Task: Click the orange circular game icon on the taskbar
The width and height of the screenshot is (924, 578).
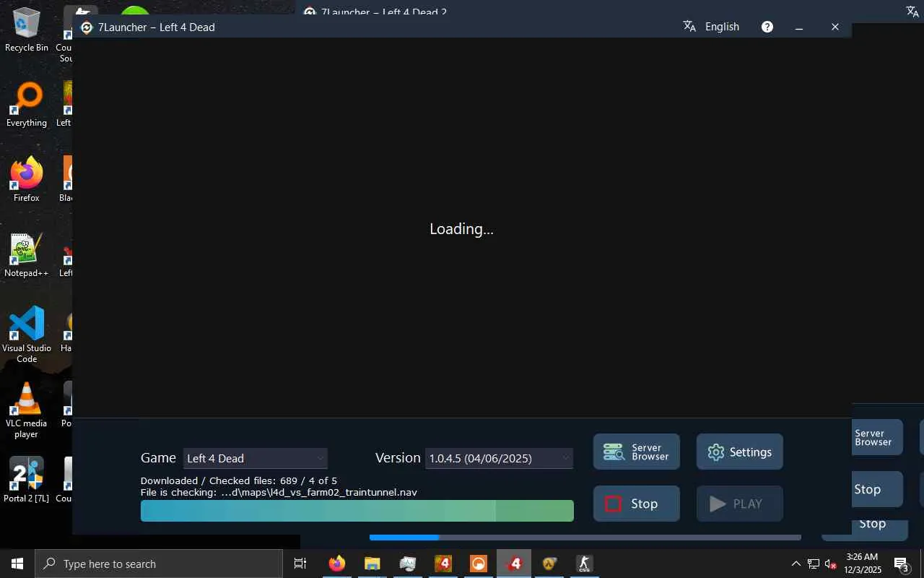Action: coord(479,564)
